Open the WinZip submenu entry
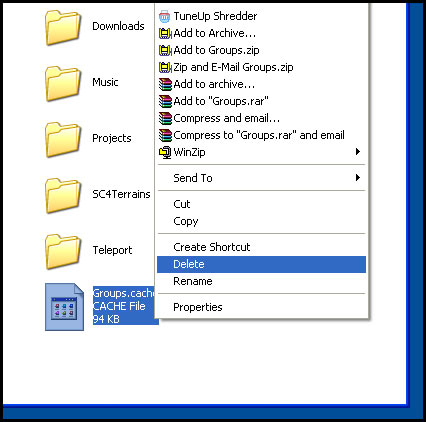426x422 pixels. tap(261, 152)
